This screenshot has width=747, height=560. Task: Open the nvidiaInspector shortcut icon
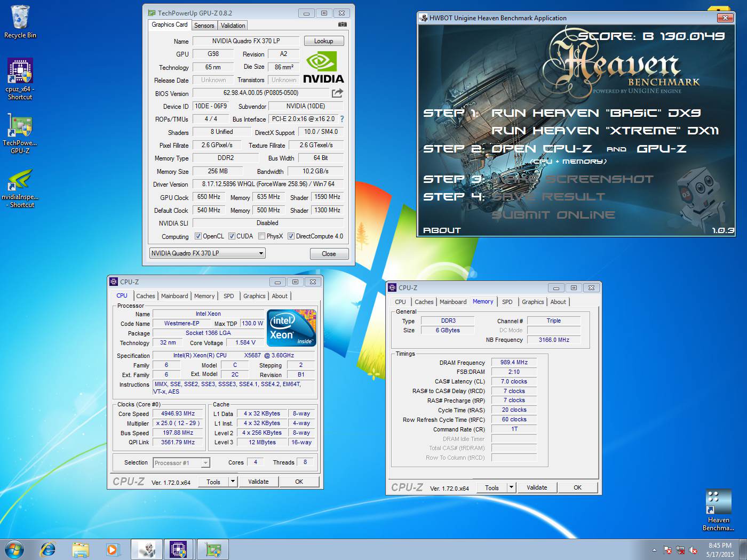point(20,188)
